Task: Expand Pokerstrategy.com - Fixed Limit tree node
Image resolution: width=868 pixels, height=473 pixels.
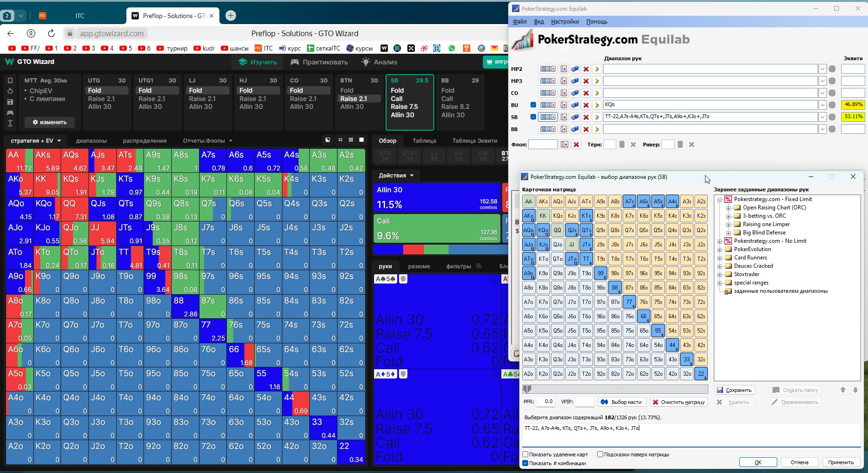Action: coord(720,200)
